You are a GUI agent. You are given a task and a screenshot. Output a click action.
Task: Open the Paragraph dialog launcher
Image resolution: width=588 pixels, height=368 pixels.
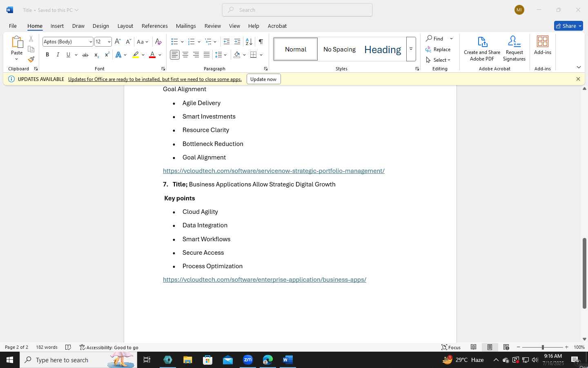pos(266,69)
